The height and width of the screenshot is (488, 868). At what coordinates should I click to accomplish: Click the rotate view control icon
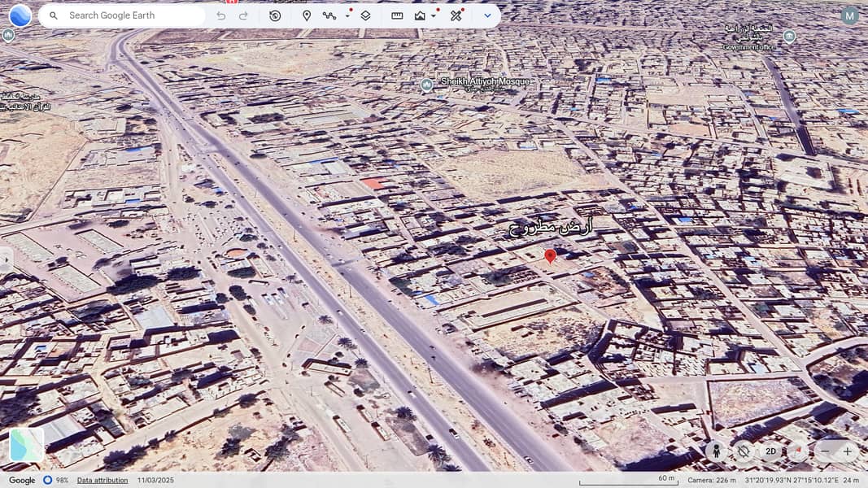744,451
